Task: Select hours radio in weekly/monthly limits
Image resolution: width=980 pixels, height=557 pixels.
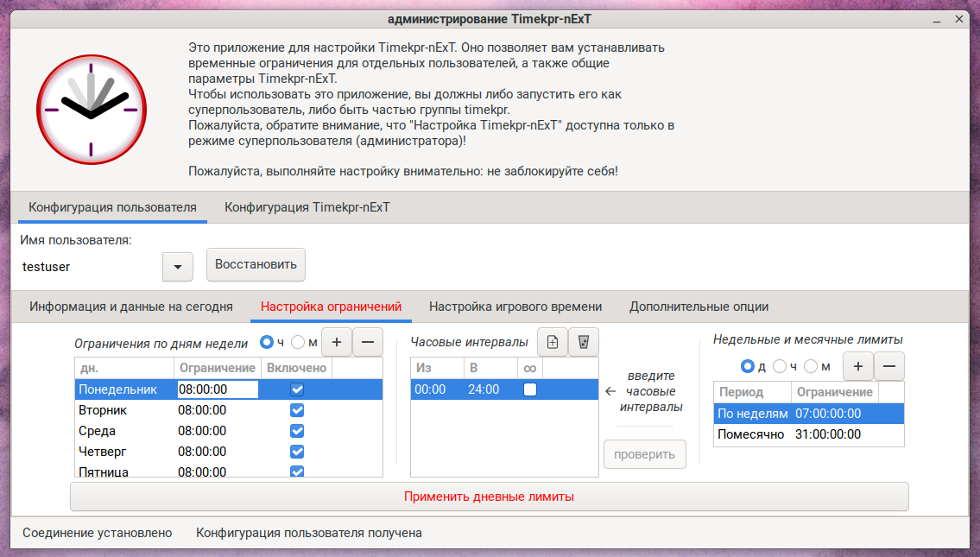Action: (780, 366)
